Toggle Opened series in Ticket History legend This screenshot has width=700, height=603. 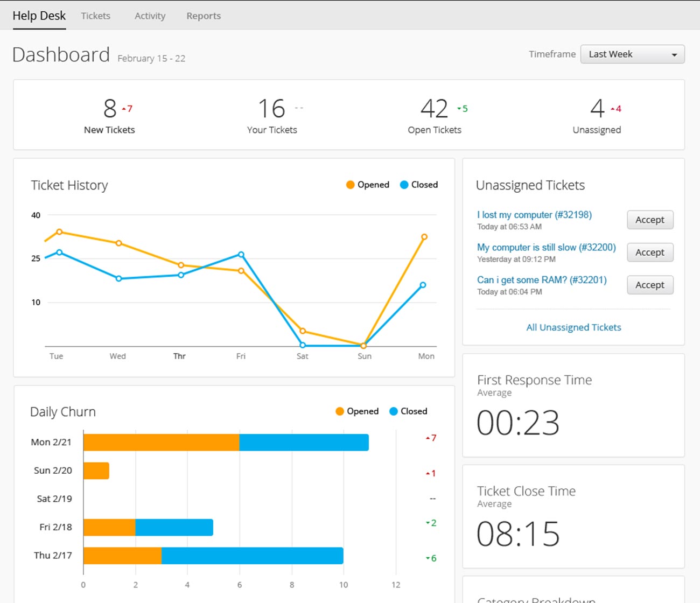pos(367,185)
